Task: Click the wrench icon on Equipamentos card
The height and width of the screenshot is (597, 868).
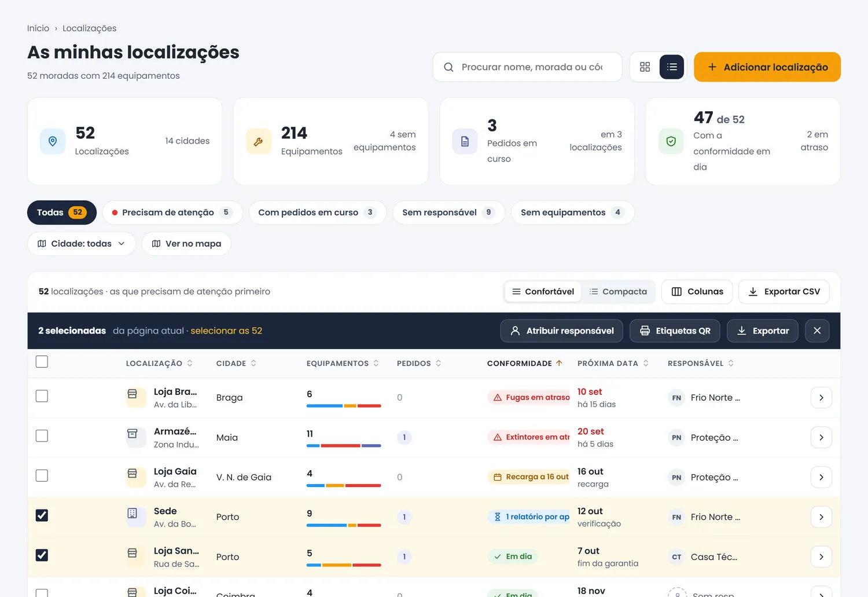Action: [x=259, y=141]
